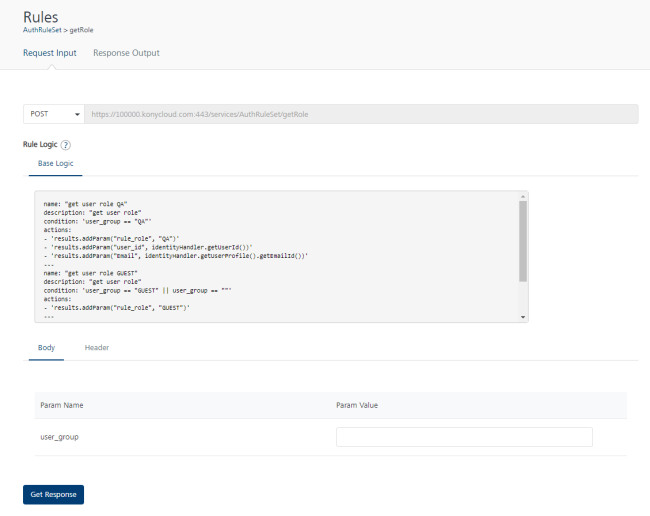
Task: Select the Base Logic tab
Action: [x=56, y=164]
